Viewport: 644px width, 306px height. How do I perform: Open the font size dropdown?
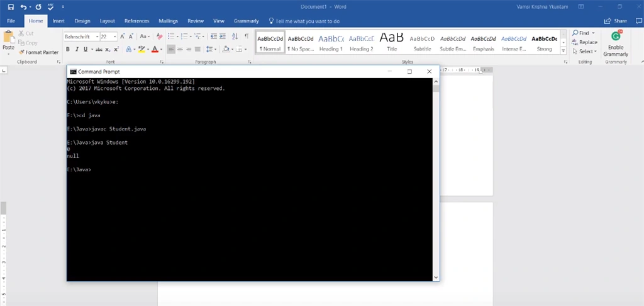coord(114,37)
